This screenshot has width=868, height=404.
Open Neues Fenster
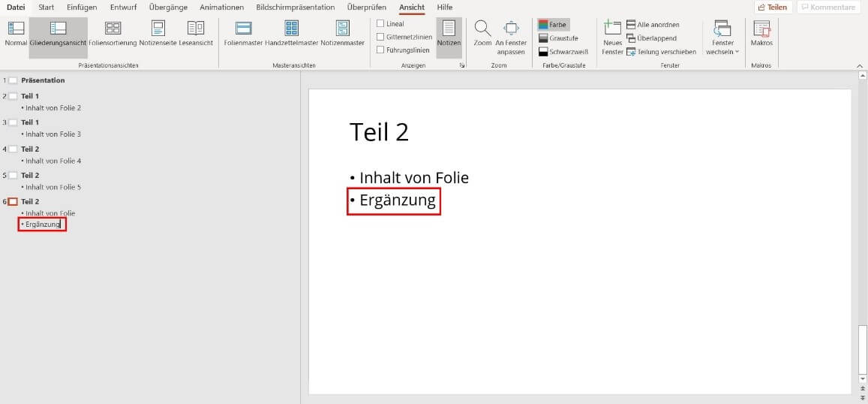tap(612, 38)
